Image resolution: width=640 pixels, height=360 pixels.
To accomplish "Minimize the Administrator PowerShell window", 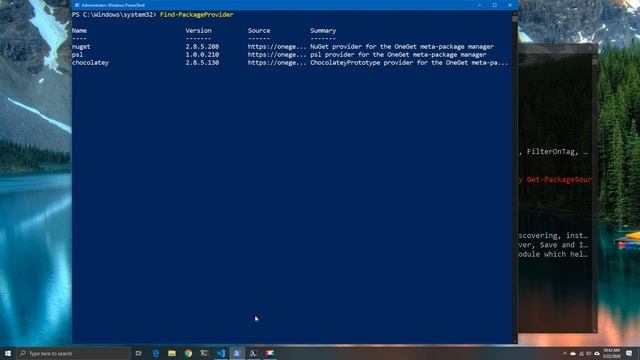I will (x=480, y=5).
